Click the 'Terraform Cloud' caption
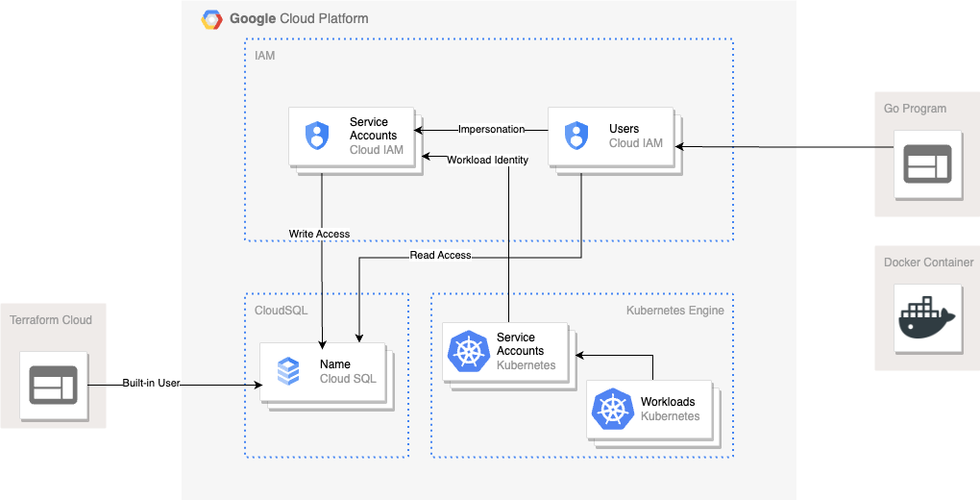Image resolution: width=980 pixels, height=500 pixels. 51,320
